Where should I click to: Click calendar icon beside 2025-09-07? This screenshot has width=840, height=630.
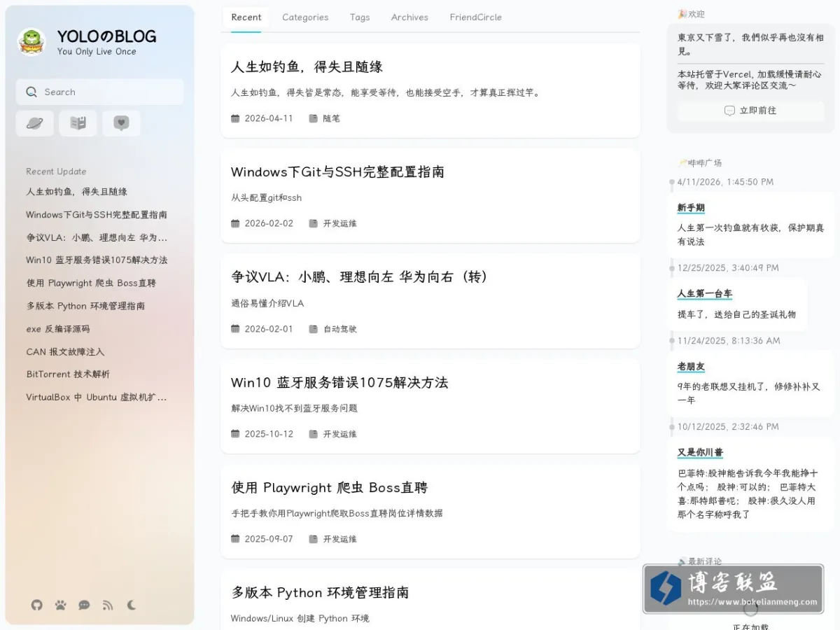(x=235, y=539)
